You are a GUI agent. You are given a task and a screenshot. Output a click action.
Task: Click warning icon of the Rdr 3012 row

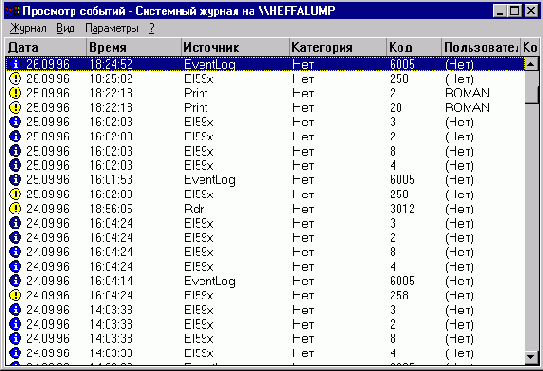[15, 209]
